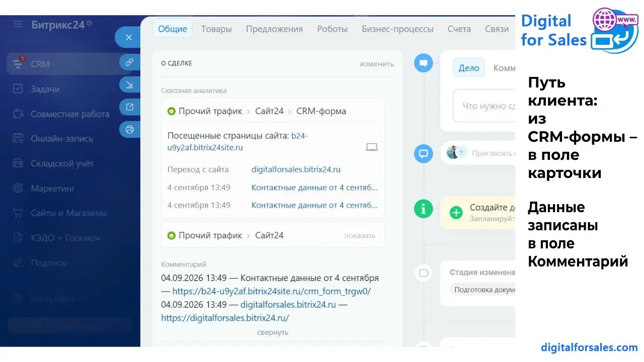Click the Сквозная аналитика label
The height and width of the screenshot is (362, 644).
coord(194,90)
